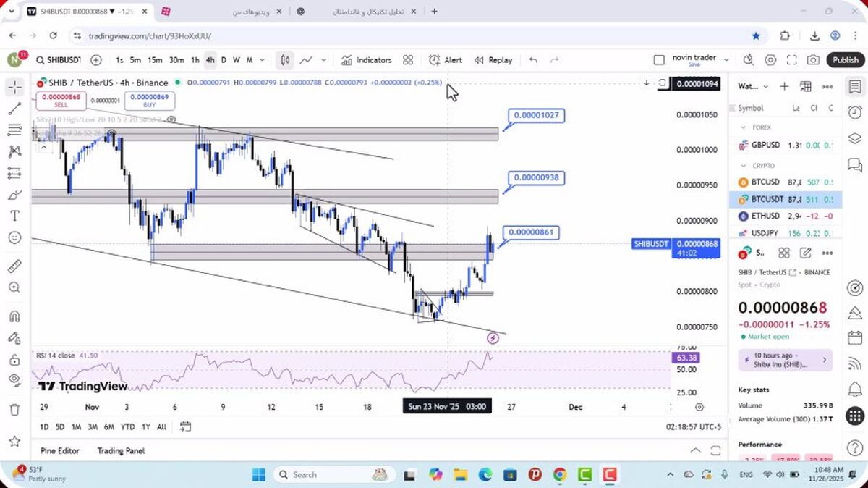Start bar Replay mode
The width and height of the screenshot is (868, 488).
(x=493, y=60)
